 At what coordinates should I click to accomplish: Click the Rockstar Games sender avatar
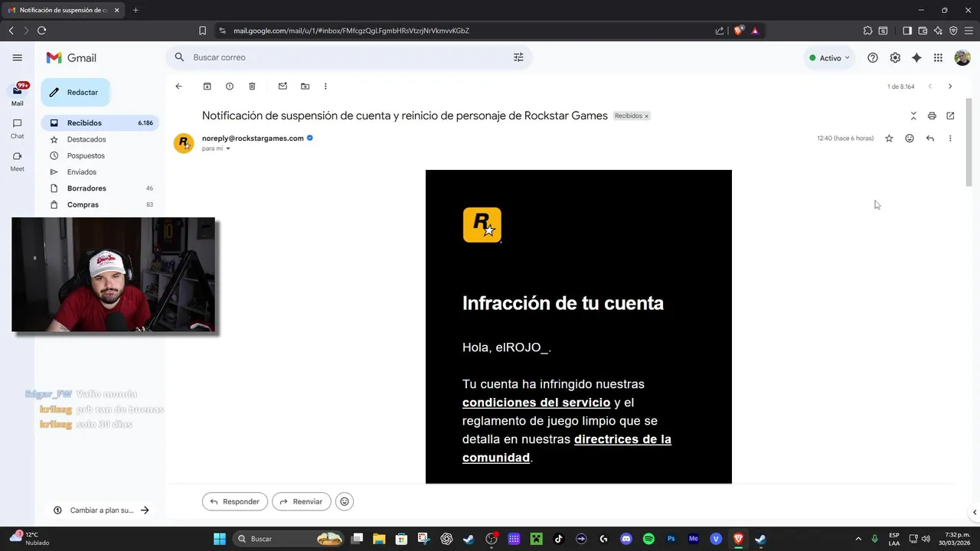click(x=184, y=143)
